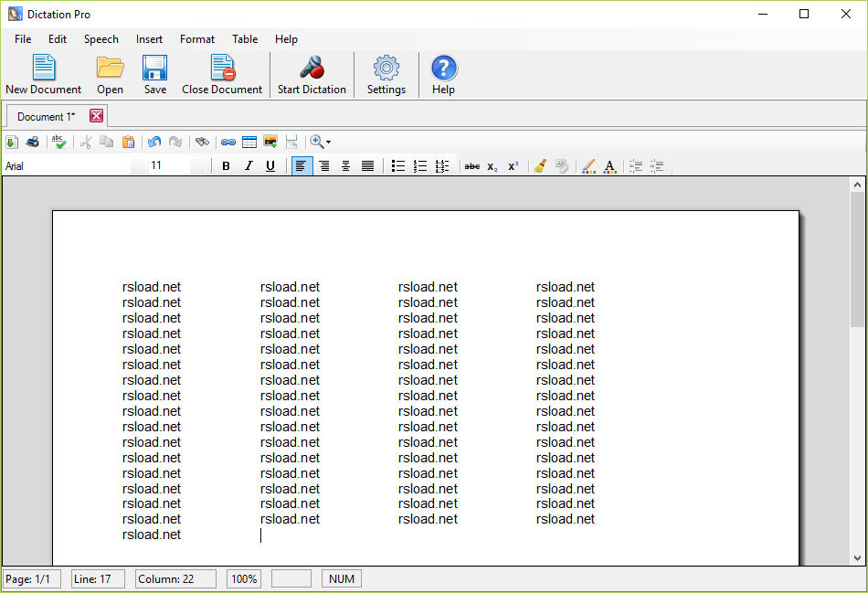Clear formatting with broom icon
Viewport: 868px width, 593px height.
(x=540, y=166)
